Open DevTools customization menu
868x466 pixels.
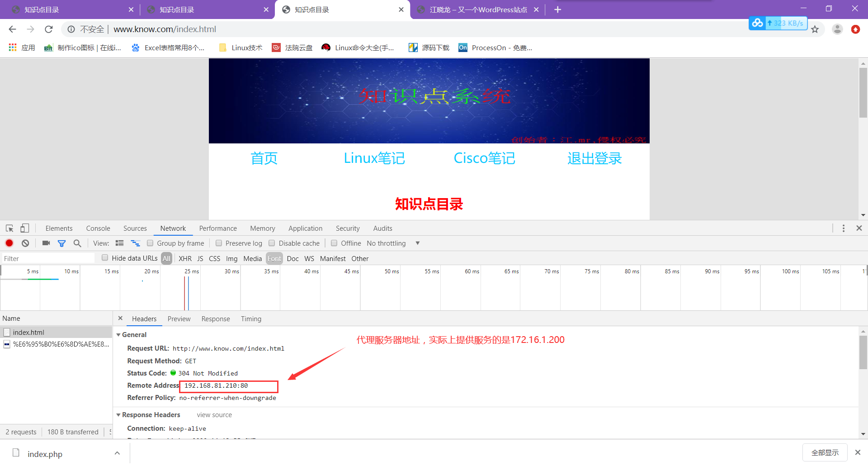click(x=843, y=228)
